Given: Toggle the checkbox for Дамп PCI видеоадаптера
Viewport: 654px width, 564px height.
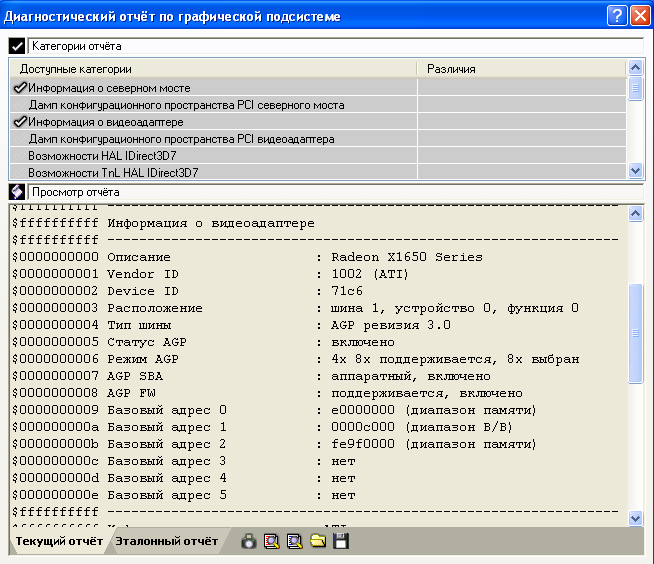Looking at the screenshot, I should point(20,139).
